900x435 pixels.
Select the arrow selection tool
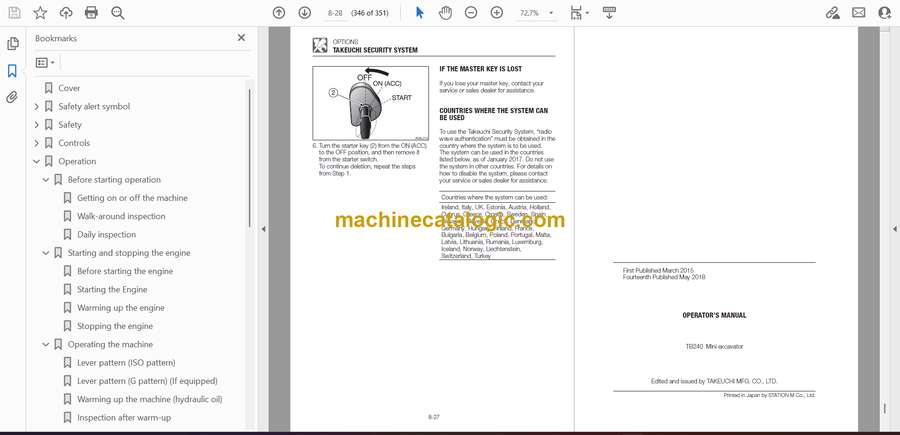[420, 13]
